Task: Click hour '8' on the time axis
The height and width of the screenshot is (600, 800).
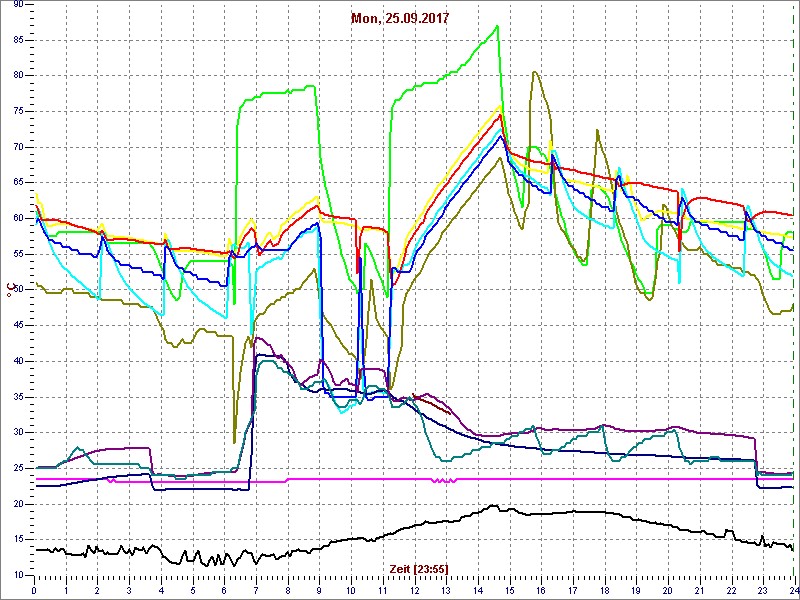Action: click(288, 590)
